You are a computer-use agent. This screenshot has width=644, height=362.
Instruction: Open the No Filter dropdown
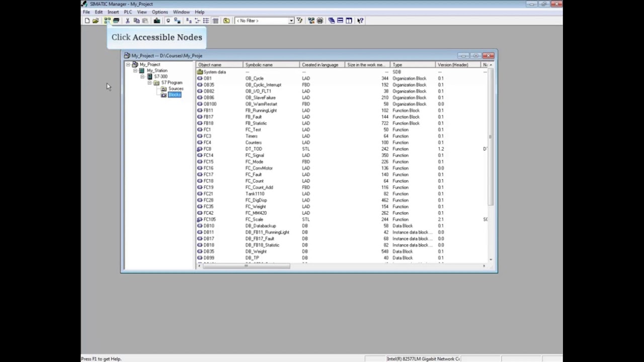point(291,21)
